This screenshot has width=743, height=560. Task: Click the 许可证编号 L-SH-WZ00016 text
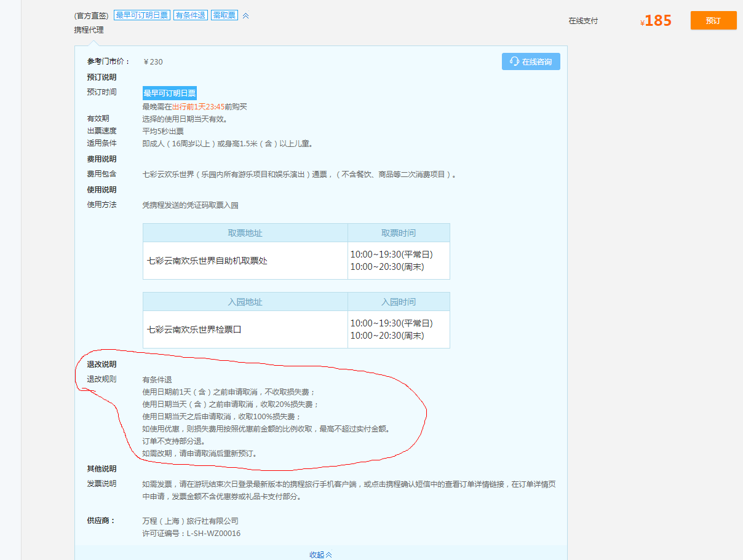point(191,534)
